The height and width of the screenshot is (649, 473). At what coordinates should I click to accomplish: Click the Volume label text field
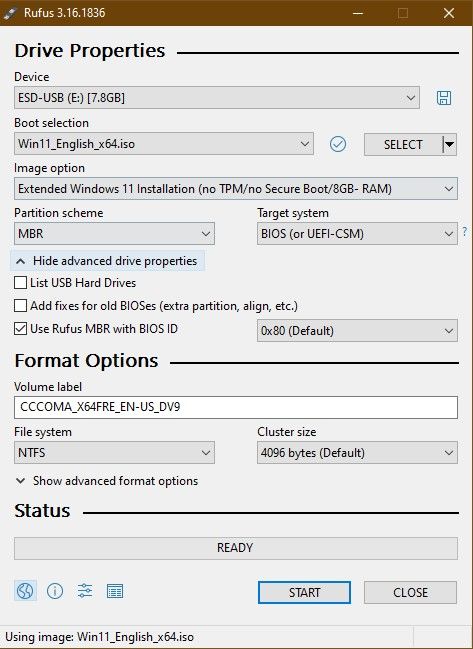[x=236, y=407]
